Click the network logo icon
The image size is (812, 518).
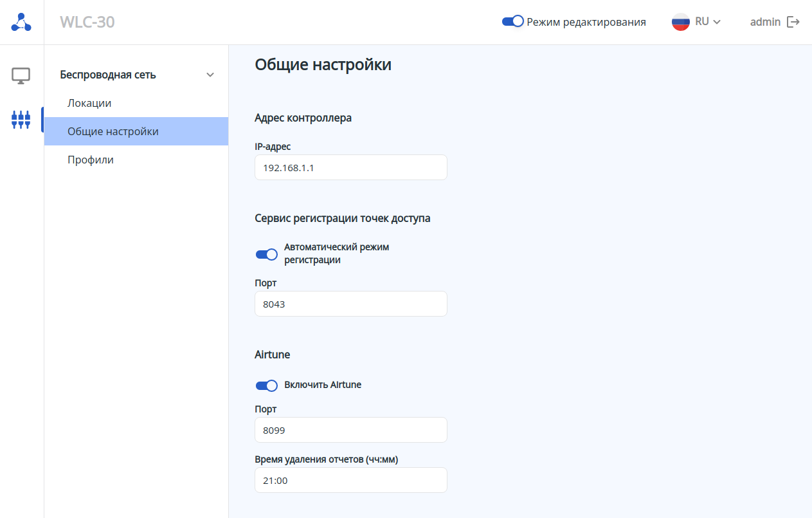coord(21,22)
